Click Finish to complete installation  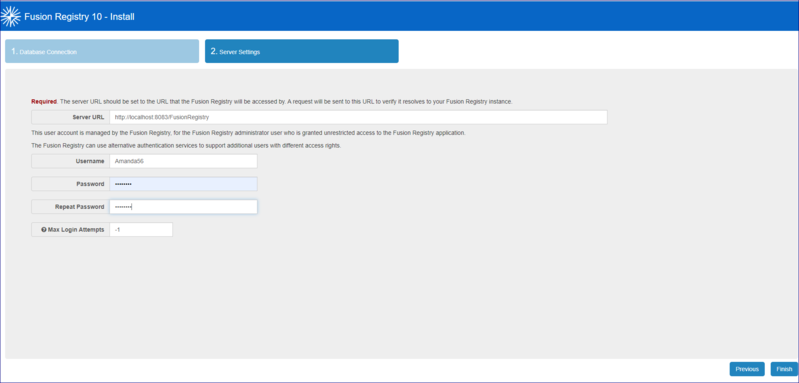(x=784, y=369)
